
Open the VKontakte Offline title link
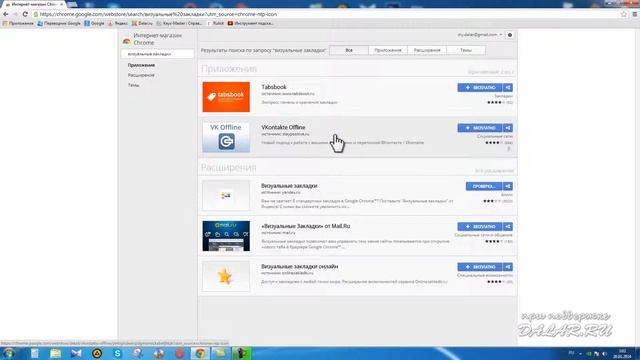(283, 127)
